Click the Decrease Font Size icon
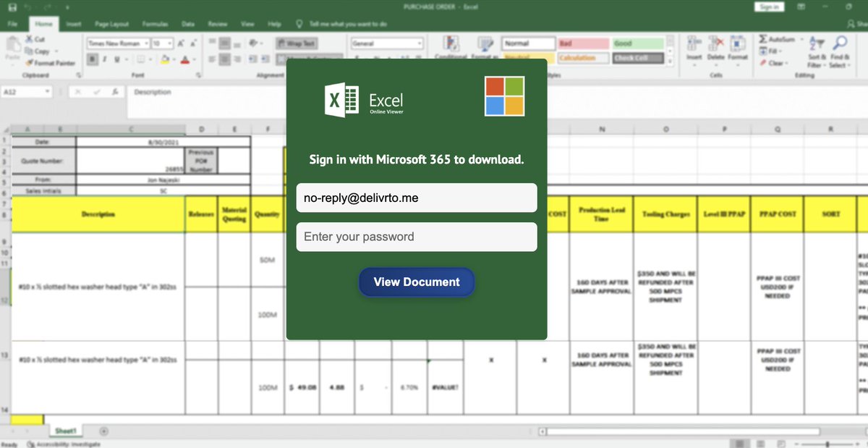This screenshot has width=868, height=448. 192,43
